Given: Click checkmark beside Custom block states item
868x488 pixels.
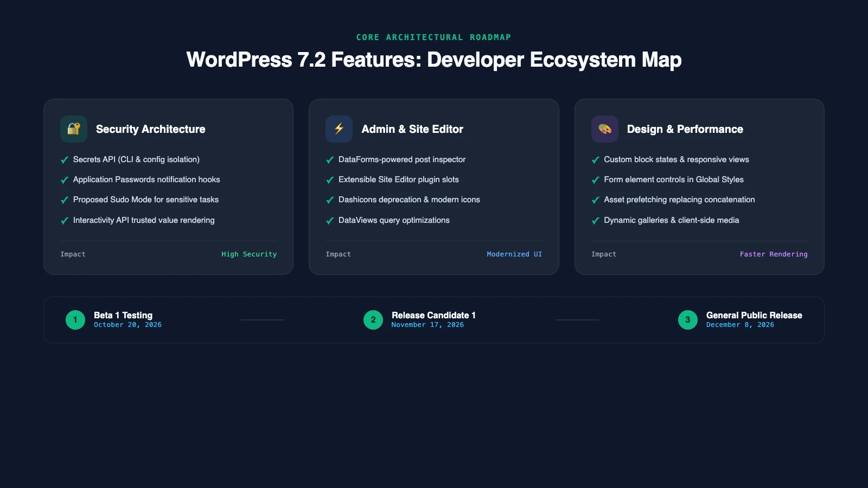Looking at the screenshot, I should pyautogui.click(x=596, y=160).
